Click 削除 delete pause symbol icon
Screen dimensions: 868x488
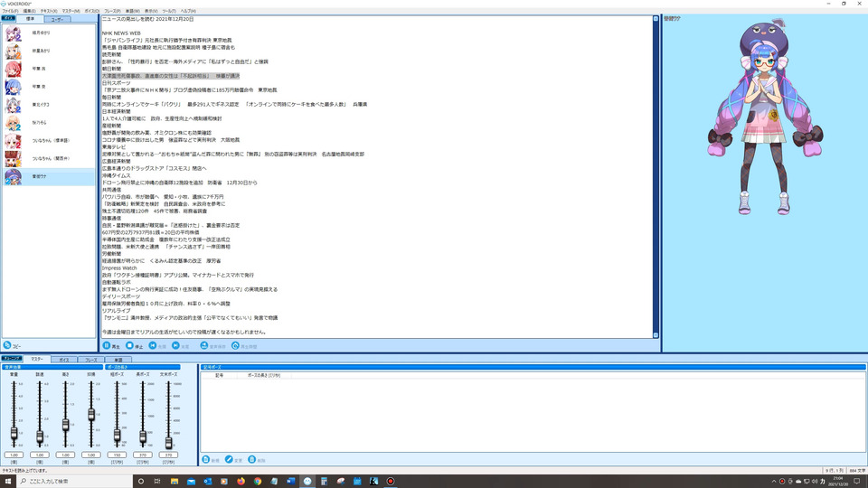tap(252, 460)
